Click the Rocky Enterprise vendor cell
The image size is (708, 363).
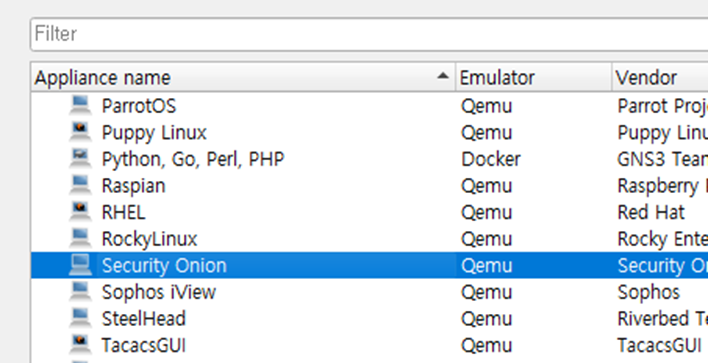click(662, 240)
